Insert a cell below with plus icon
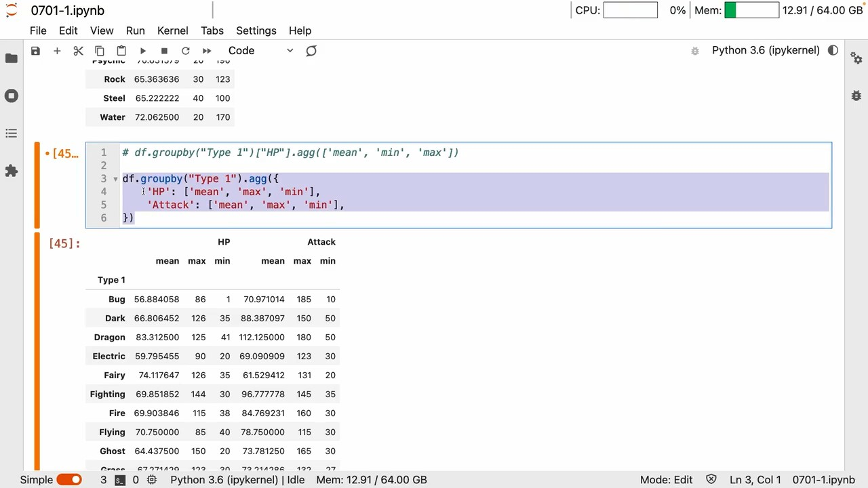This screenshot has height=488, width=868. [57, 51]
